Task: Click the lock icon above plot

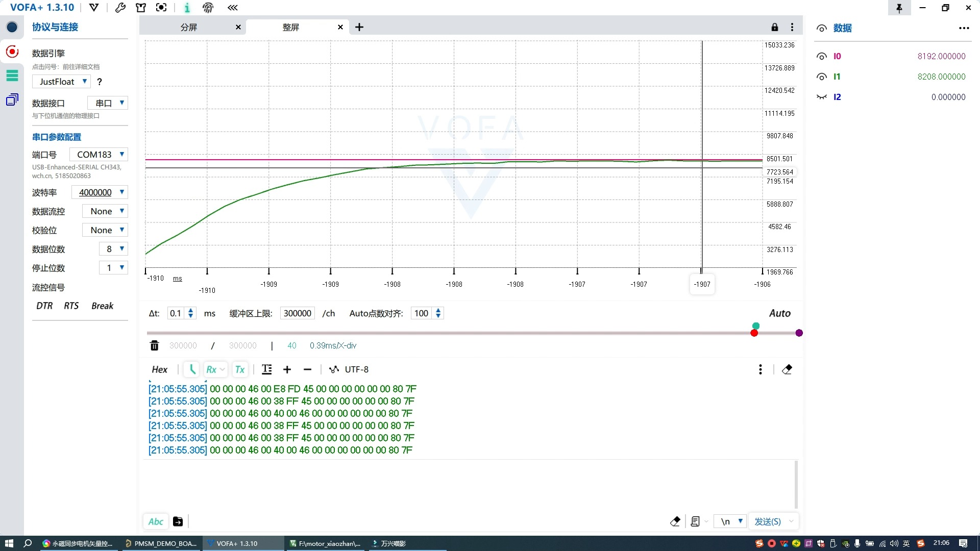Action: [775, 27]
